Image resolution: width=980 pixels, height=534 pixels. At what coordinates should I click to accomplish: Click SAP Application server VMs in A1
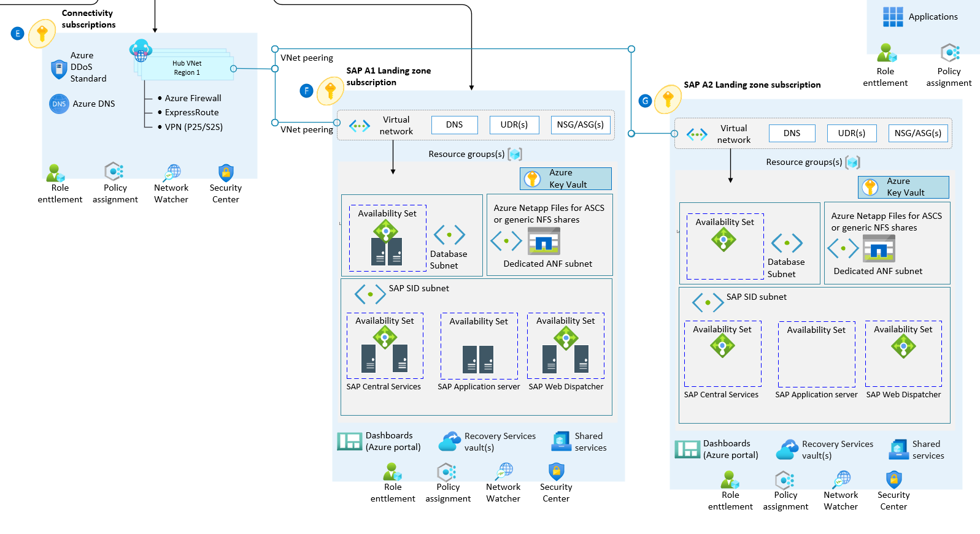[x=478, y=359]
